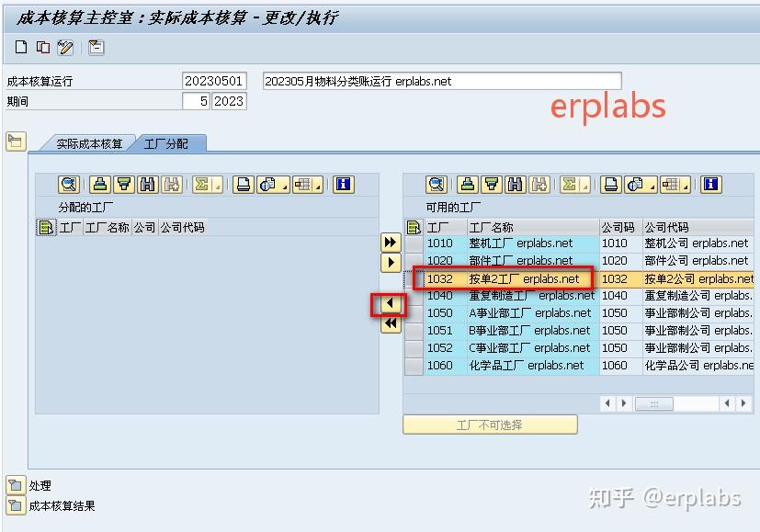Click leftmost scroll arrow under 可用的工厂 table
The width and height of the screenshot is (760, 532).
[x=607, y=403]
